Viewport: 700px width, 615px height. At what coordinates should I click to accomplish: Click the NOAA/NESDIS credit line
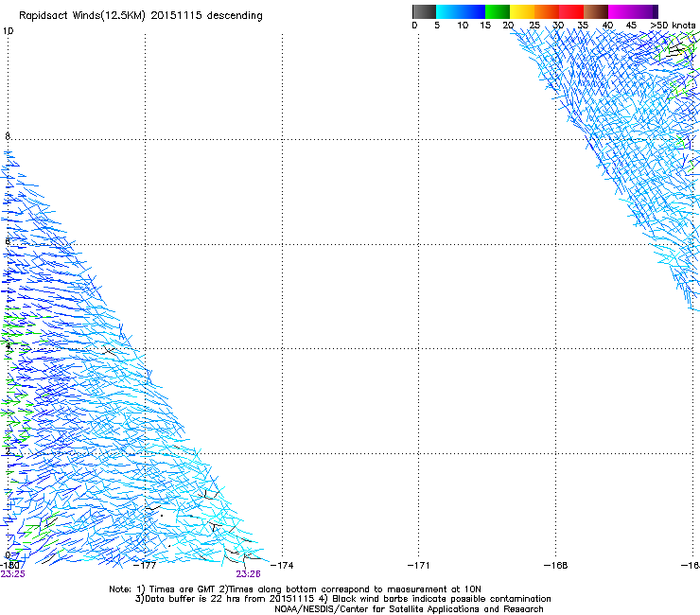(x=409, y=609)
